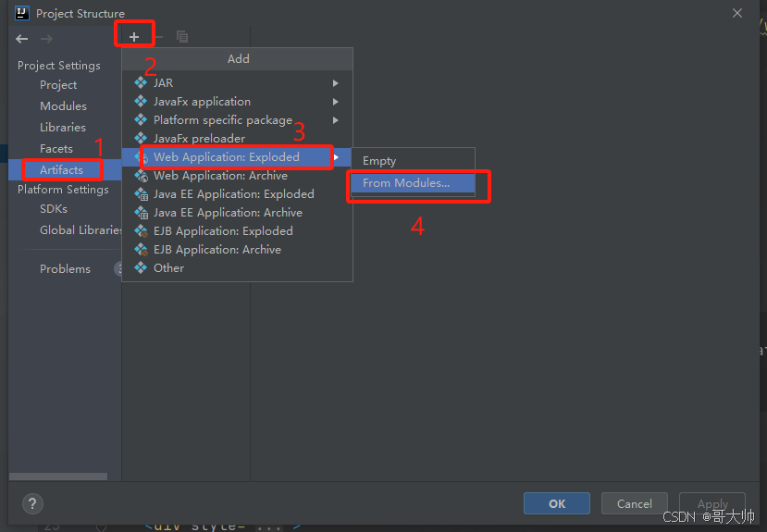Choose JavaFx application menu entry
This screenshot has height=532, width=767.
(x=237, y=101)
